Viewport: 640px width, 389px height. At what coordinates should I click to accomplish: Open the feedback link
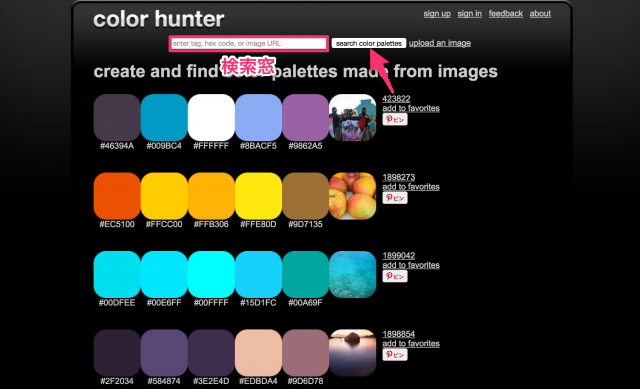click(x=506, y=13)
